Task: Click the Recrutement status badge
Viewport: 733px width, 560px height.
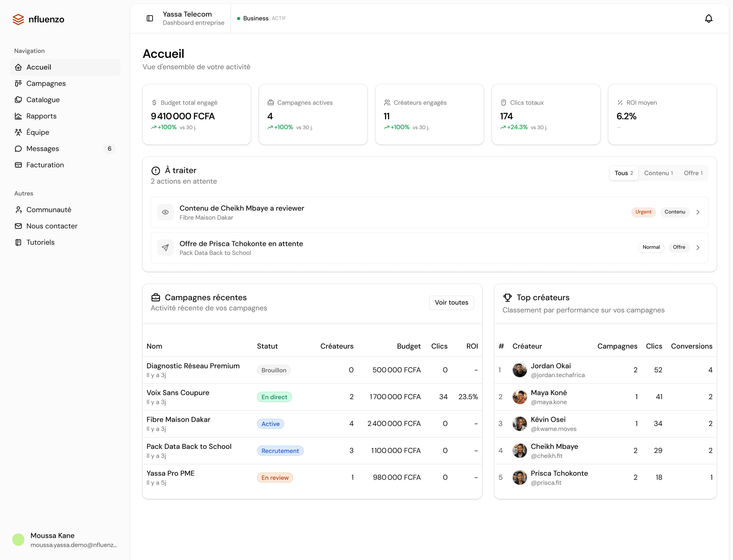Action: pyautogui.click(x=280, y=451)
